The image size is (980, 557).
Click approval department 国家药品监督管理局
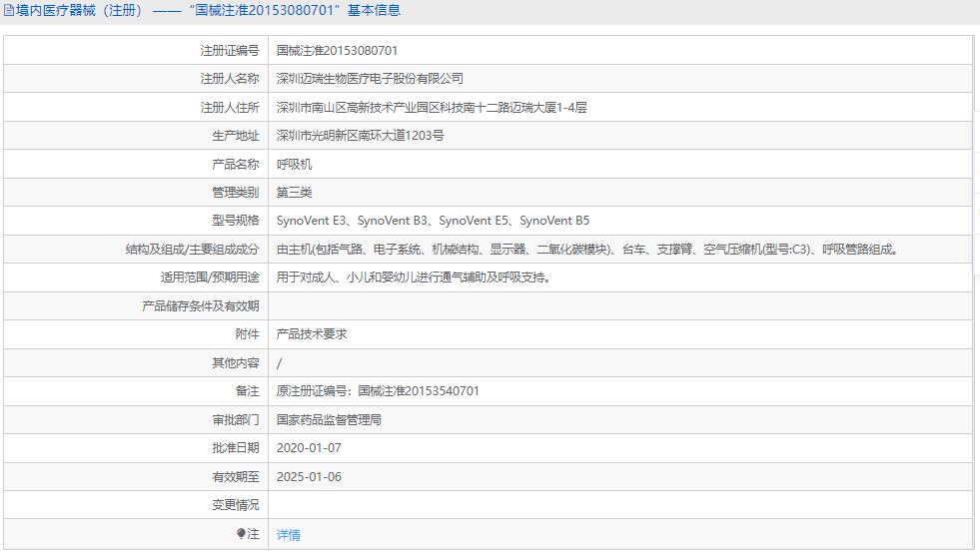(x=329, y=419)
